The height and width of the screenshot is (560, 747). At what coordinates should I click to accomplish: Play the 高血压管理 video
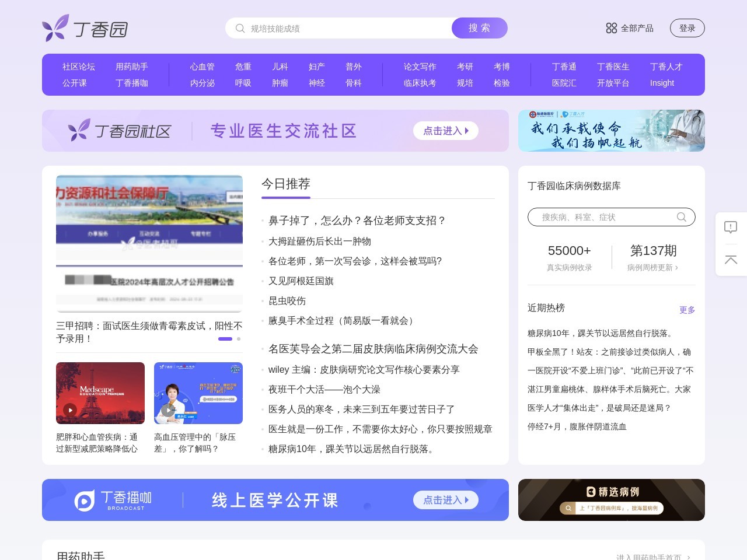click(168, 411)
